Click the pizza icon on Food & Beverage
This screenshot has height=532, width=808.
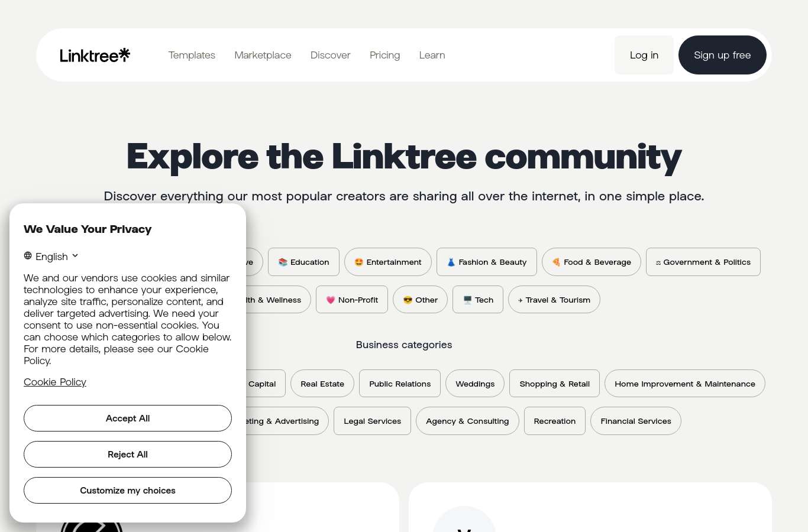[x=556, y=262]
